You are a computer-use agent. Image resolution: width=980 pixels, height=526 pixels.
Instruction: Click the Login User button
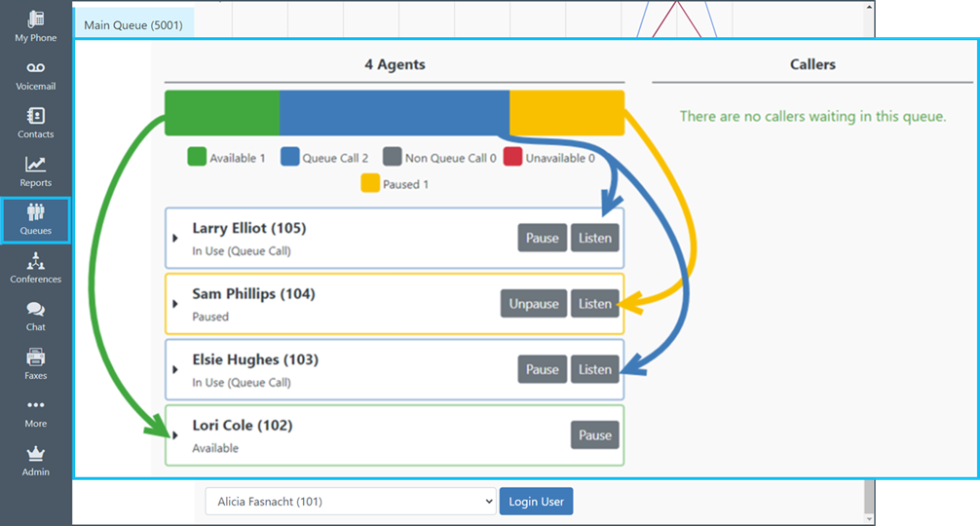pyautogui.click(x=536, y=502)
